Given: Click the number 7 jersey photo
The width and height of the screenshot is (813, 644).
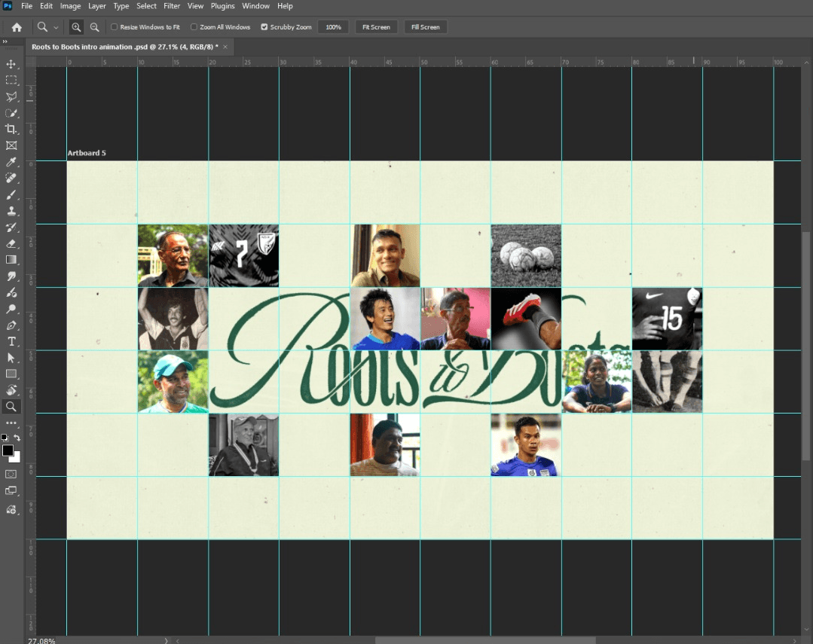Looking at the screenshot, I should tap(243, 255).
